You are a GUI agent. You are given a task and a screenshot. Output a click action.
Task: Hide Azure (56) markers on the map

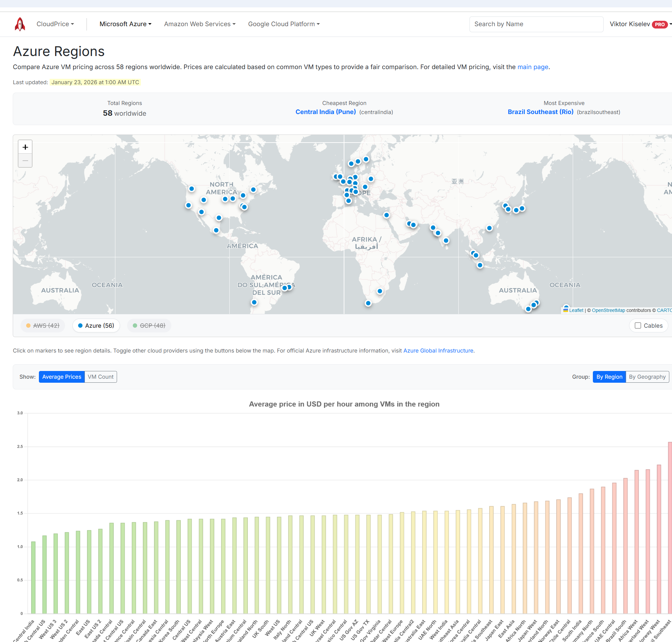(x=96, y=325)
